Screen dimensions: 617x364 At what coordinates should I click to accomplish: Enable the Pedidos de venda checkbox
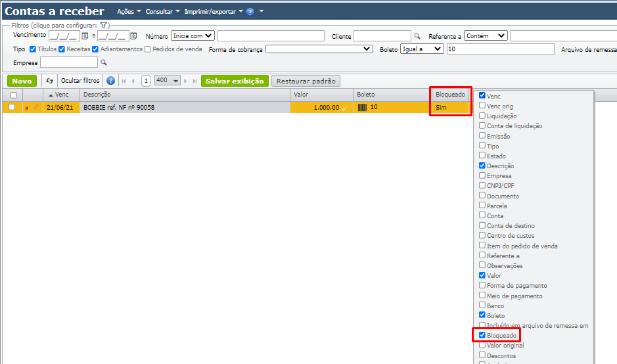coord(148,49)
